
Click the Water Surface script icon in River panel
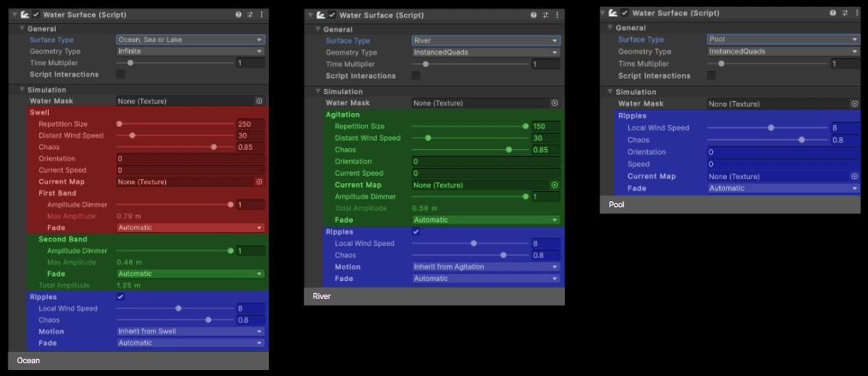[x=321, y=15]
